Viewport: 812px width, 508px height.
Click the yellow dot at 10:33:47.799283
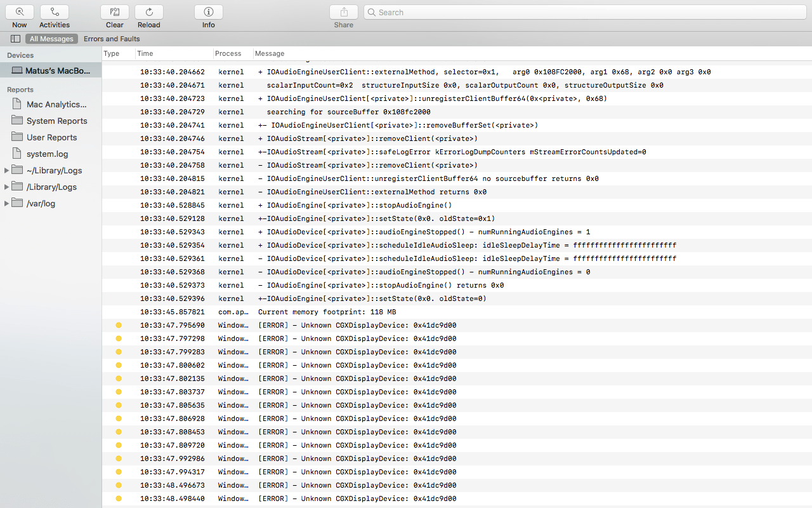[x=119, y=352]
